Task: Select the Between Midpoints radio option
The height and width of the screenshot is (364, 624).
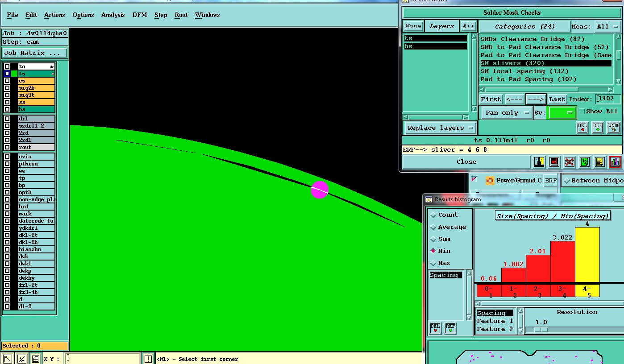Action: point(567,181)
